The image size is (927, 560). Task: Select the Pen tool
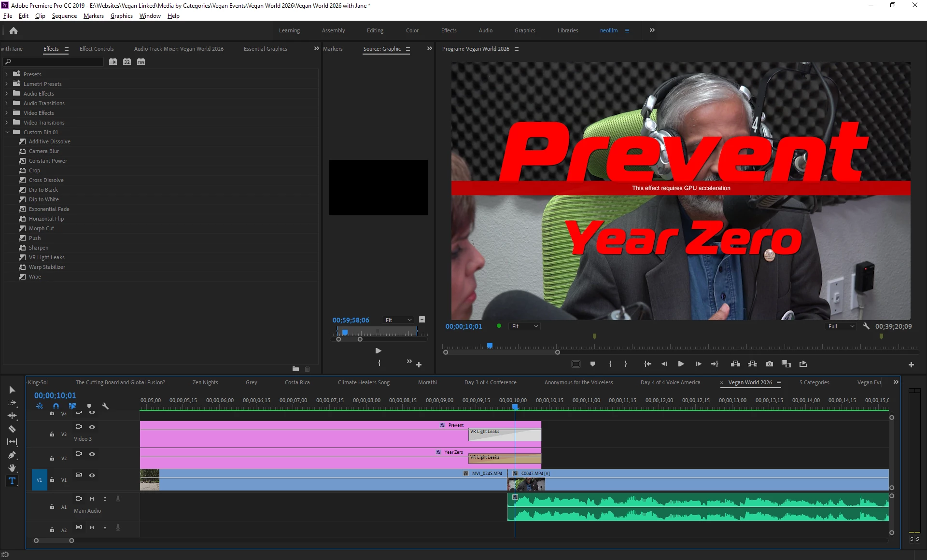[12, 455]
